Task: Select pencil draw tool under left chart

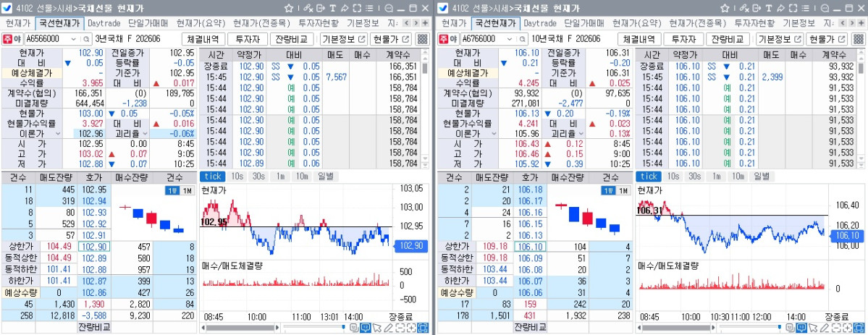Action: tap(389, 327)
